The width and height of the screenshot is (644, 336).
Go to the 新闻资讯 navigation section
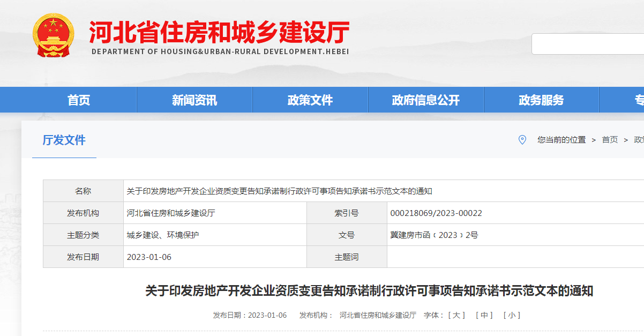point(194,100)
